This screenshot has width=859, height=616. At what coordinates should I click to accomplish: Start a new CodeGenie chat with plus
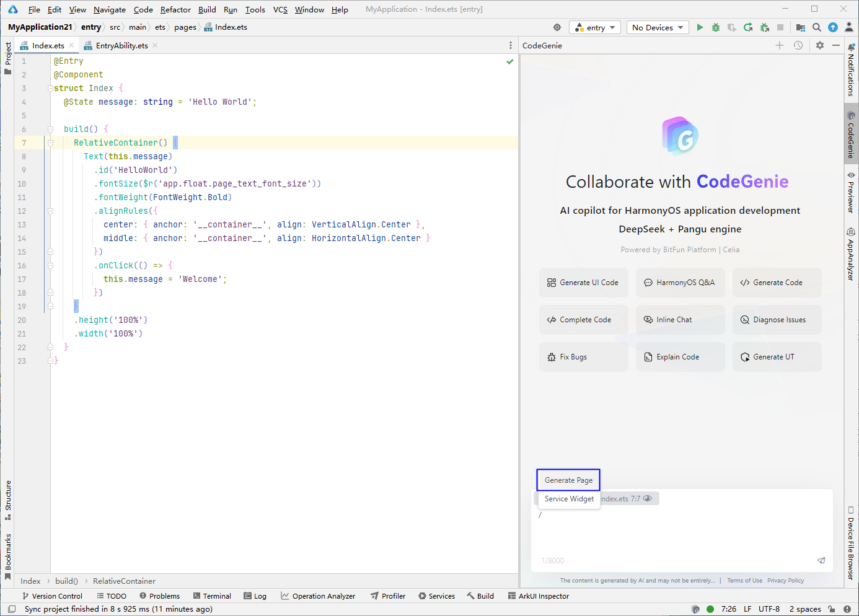tap(780, 45)
